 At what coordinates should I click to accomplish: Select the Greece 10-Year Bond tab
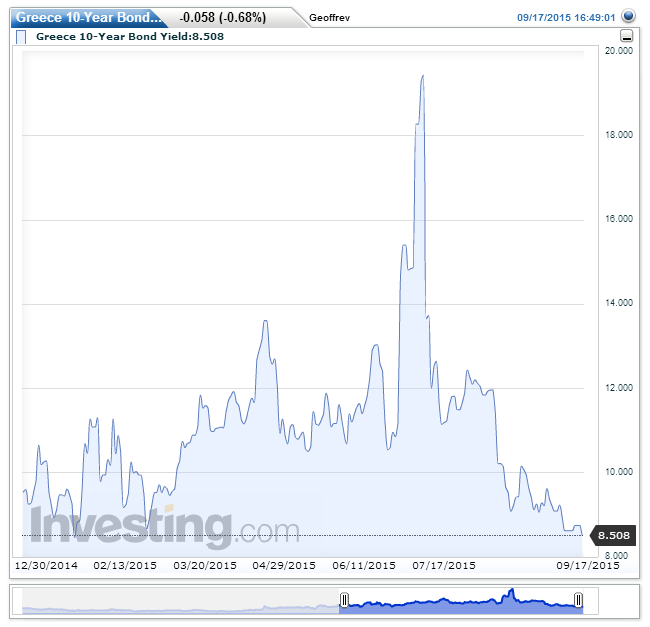pyautogui.click(x=86, y=17)
